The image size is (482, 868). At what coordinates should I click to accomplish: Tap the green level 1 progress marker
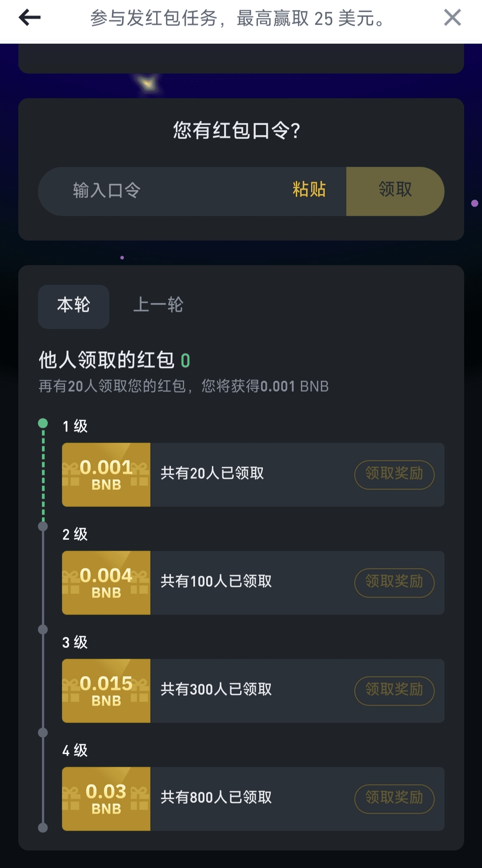[x=43, y=423]
